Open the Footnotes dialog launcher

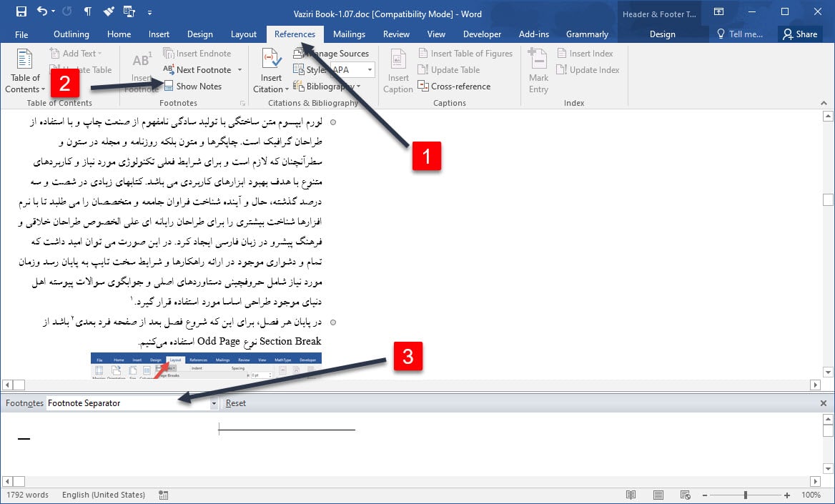pos(242,103)
